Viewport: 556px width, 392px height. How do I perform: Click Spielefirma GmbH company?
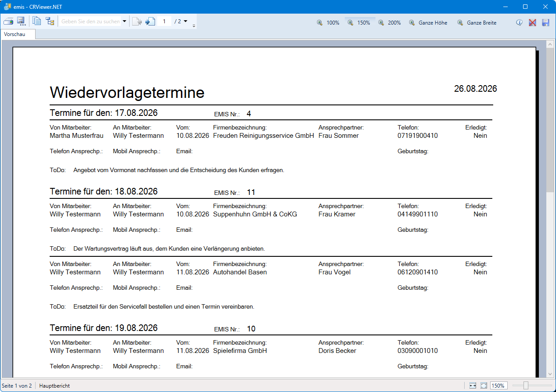[x=240, y=351]
